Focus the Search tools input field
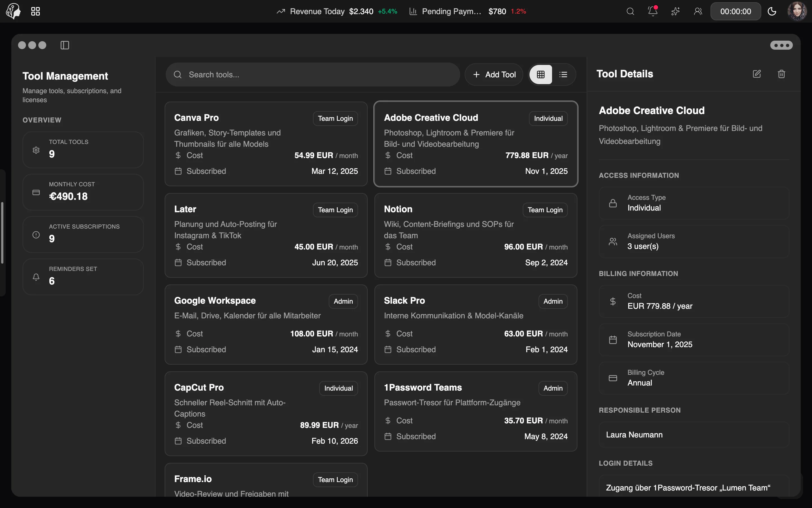The width and height of the screenshot is (812, 508). [313, 75]
